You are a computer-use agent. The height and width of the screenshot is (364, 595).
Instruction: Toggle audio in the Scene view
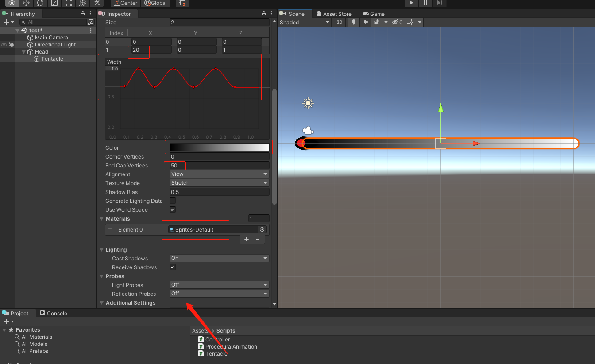(x=365, y=22)
